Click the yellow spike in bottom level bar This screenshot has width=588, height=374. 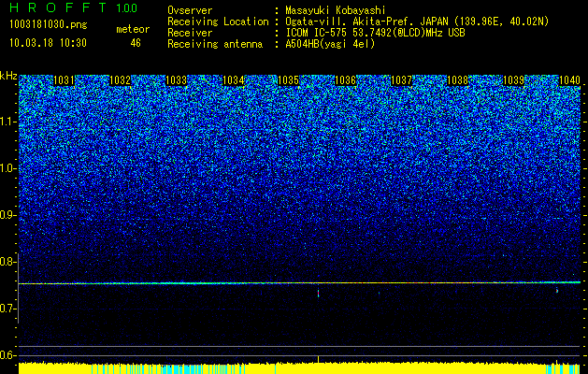pyautogui.click(x=319, y=359)
